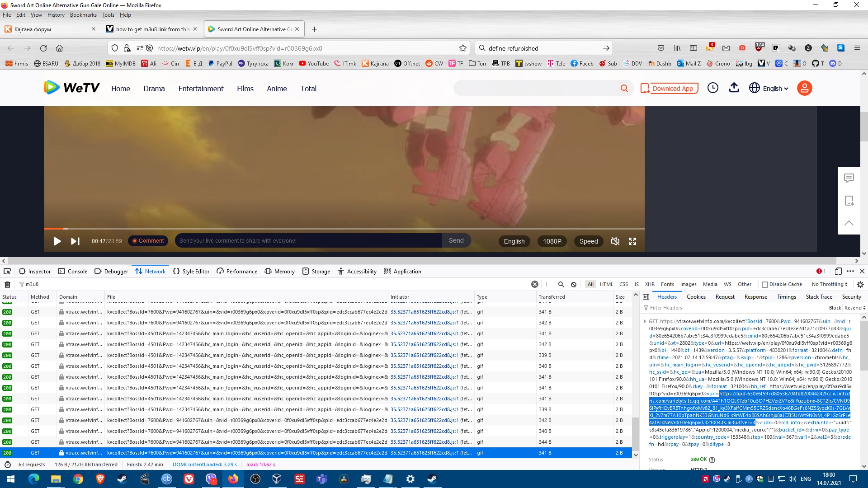Clear the m3u8 network filter

[x=534, y=284]
